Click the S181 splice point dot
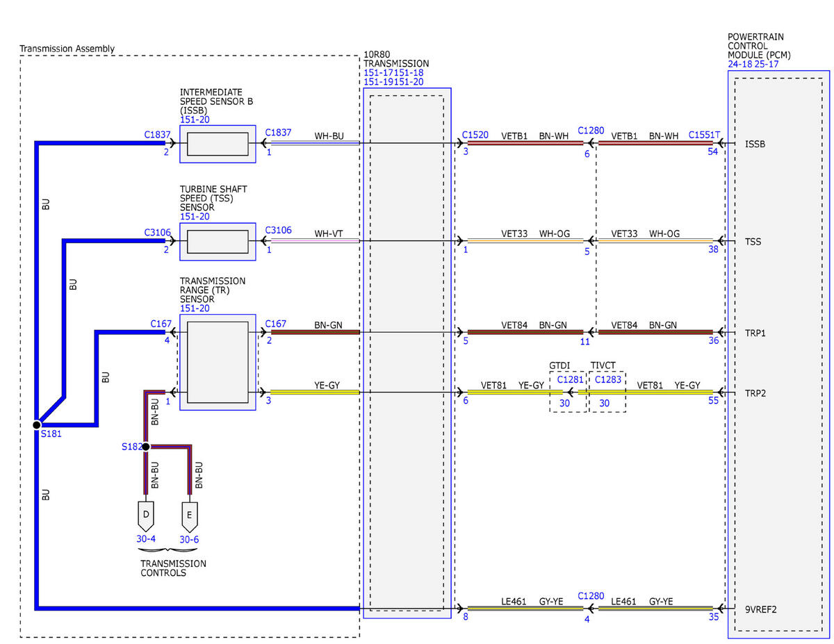 tap(36, 424)
